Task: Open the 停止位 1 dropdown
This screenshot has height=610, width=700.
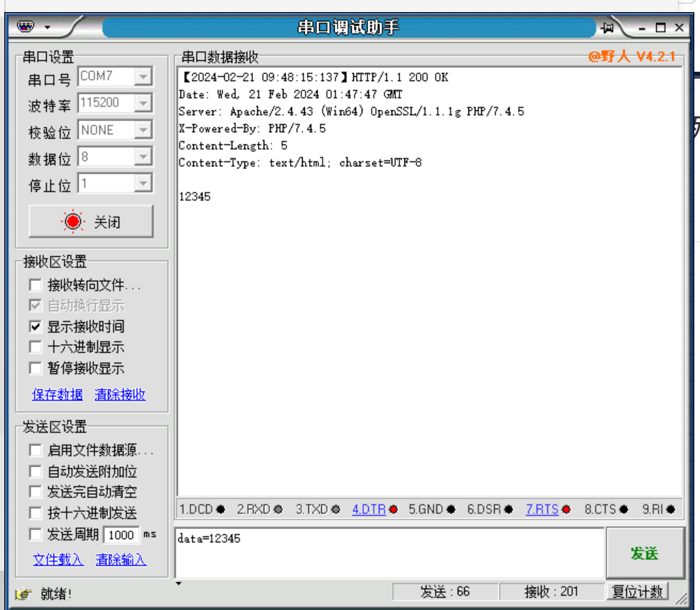Action: [x=143, y=183]
